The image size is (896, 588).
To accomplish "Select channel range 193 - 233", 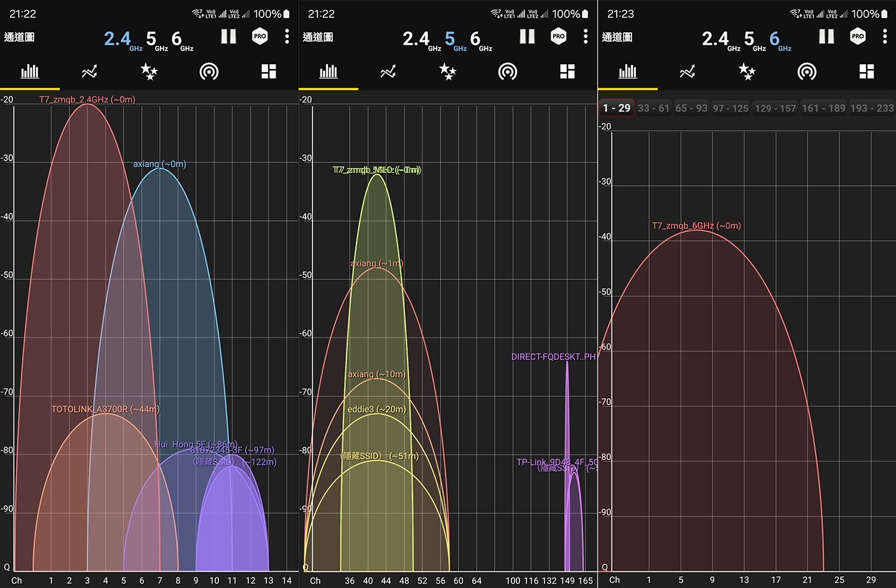I will pos(872,108).
